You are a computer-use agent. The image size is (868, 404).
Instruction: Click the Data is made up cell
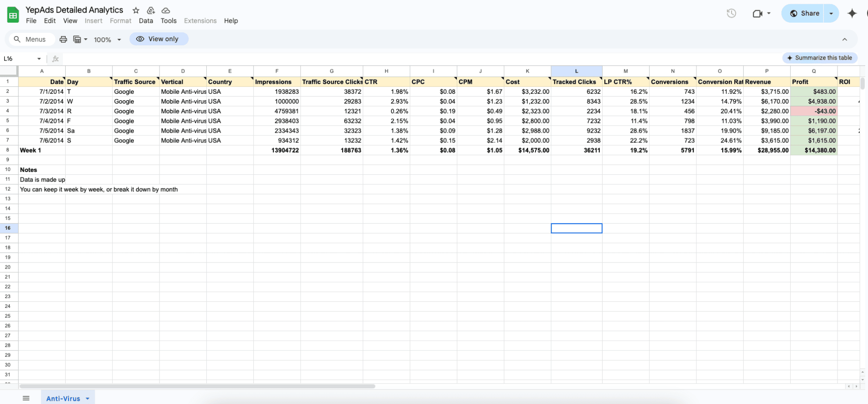(x=42, y=179)
